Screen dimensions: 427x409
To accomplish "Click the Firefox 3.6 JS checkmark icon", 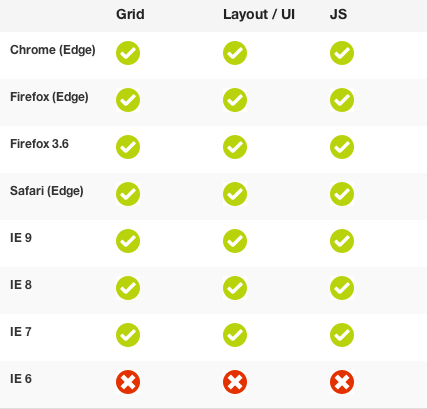I will [342, 147].
